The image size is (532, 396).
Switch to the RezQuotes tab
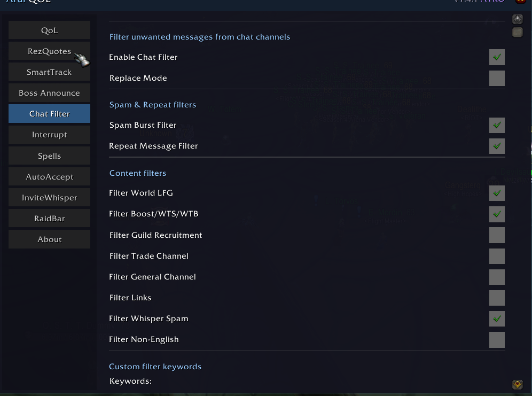[x=49, y=51]
